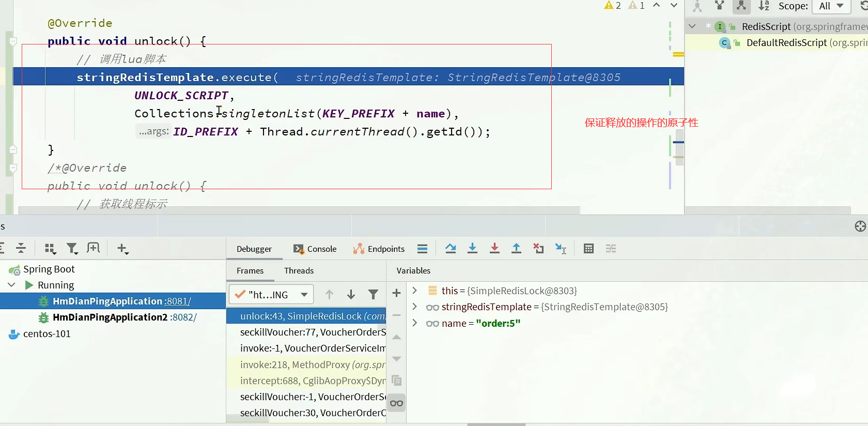Click the yellow warnings count indicator
Viewport: 868px width, 426px height.
(613, 5)
